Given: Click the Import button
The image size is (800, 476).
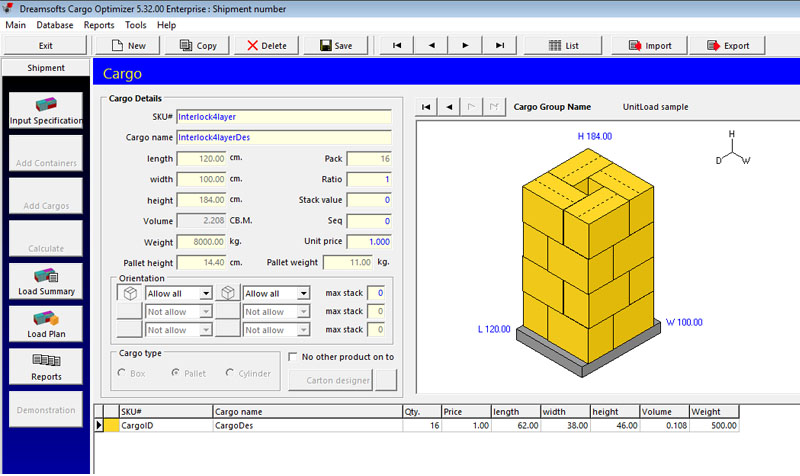Looking at the screenshot, I should point(648,45).
